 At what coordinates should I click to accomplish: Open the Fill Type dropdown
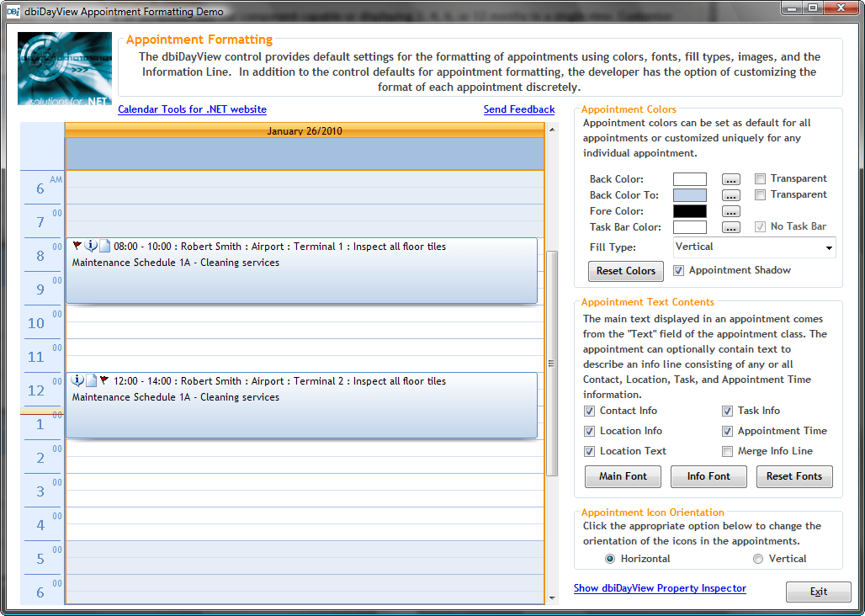click(830, 247)
